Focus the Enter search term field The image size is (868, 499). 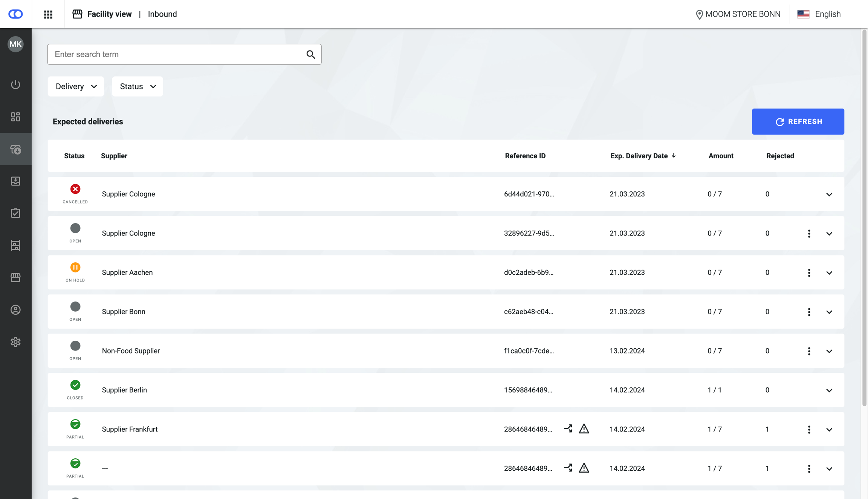(177, 54)
